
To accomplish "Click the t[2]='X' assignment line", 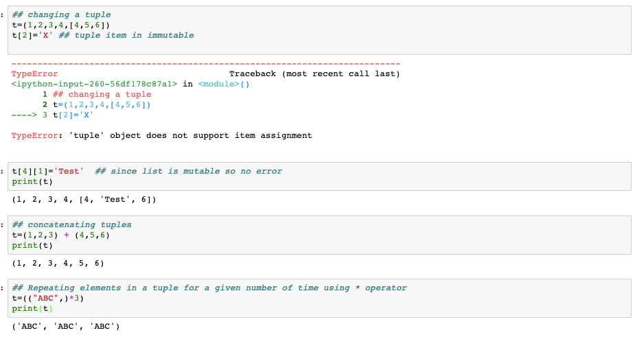I will click(x=32, y=35).
